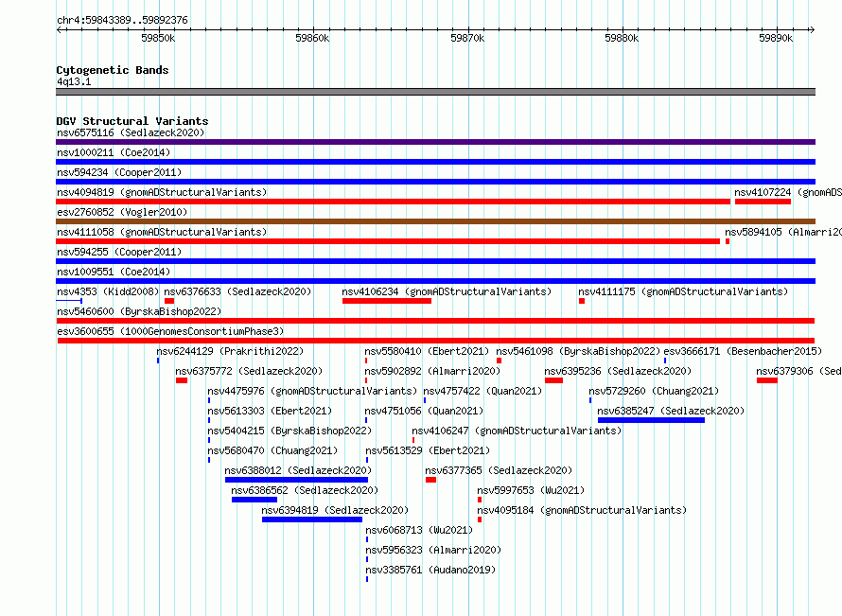Select the red nsv6395236 variant block
The image size is (842, 616).
click(553, 380)
